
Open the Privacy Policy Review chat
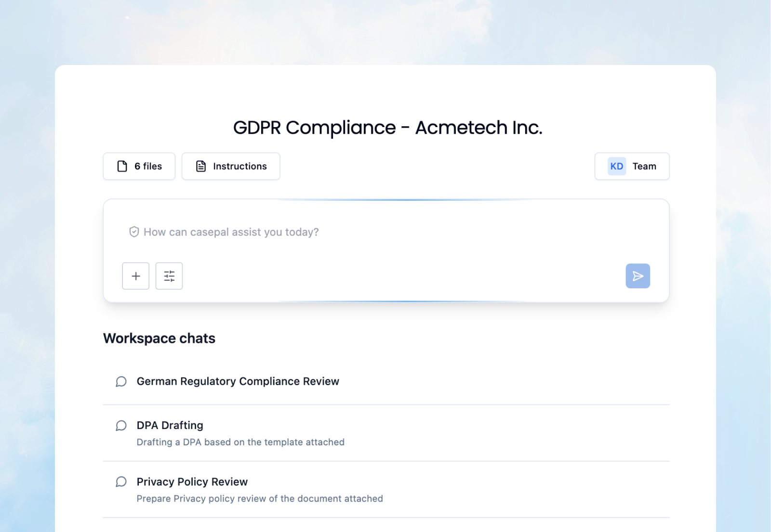click(386, 490)
